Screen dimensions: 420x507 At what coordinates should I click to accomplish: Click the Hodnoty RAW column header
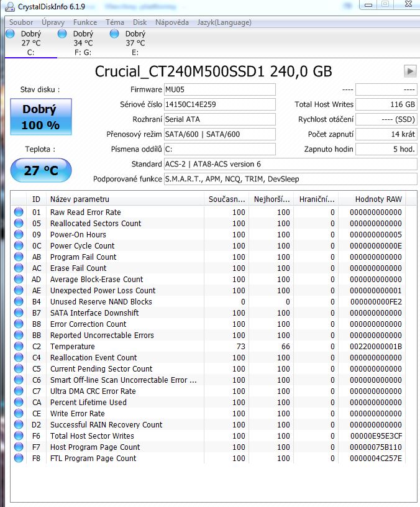372,199
